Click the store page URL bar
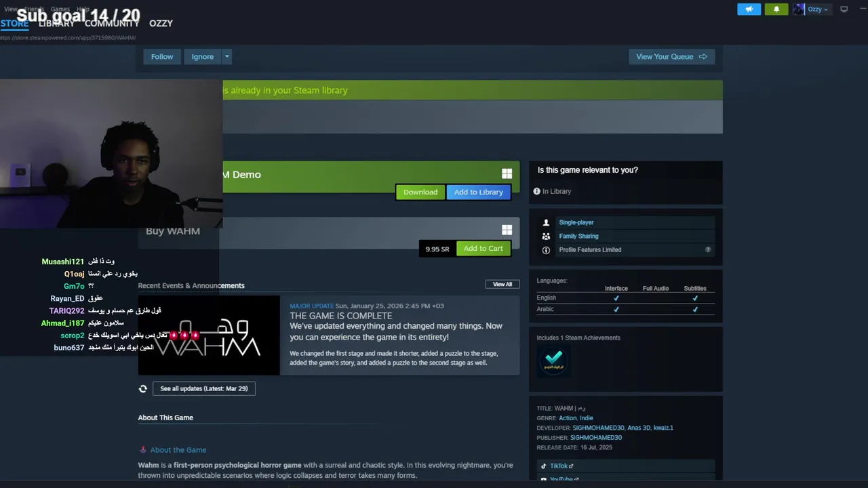This screenshot has height=488, width=868. tap(68, 37)
